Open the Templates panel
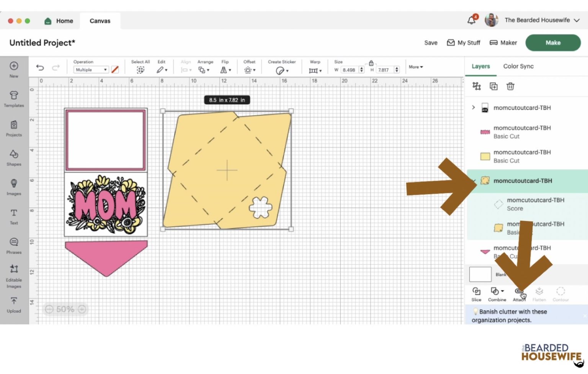The image size is (588, 374). tap(14, 98)
